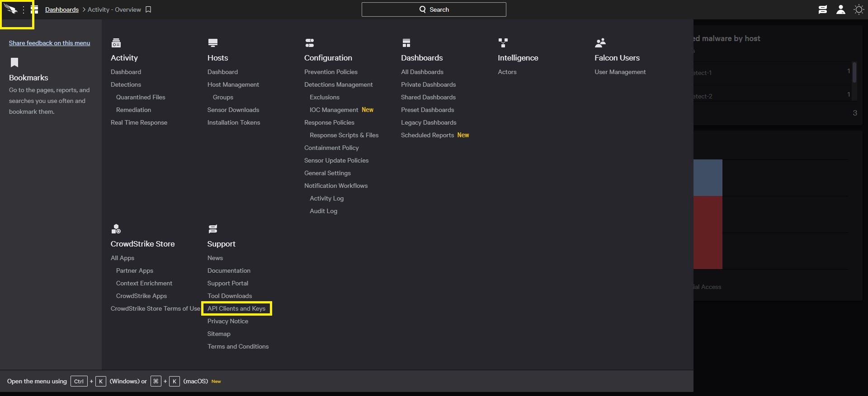Image resolution: width=868 pixels, height=396 pixels.
Task: Open Exclusions page
Action: coord(325,97)
